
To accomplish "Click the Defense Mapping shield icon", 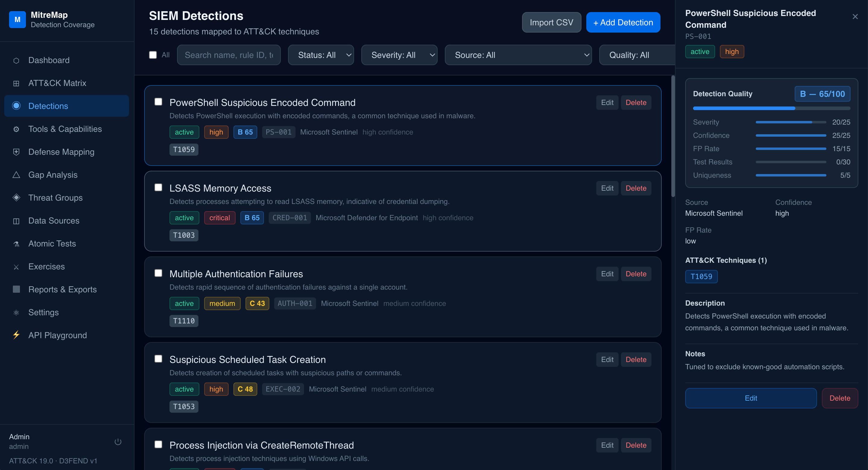I will [16, 152].
